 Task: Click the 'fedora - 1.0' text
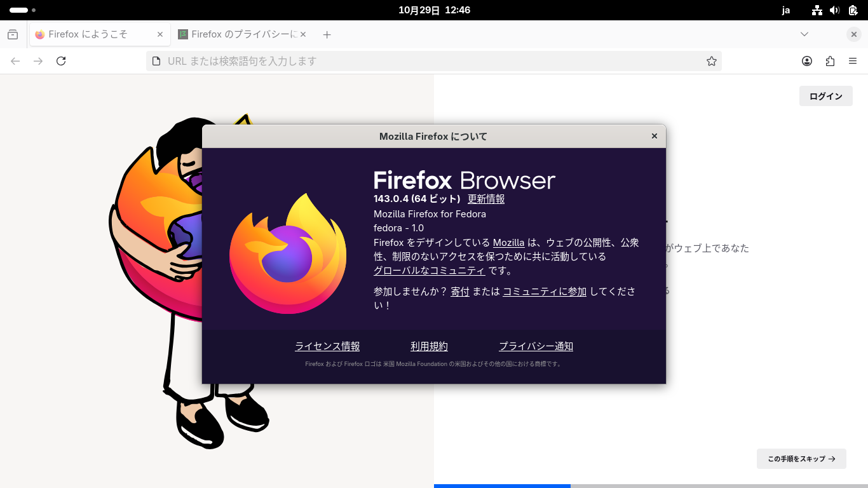398,228
